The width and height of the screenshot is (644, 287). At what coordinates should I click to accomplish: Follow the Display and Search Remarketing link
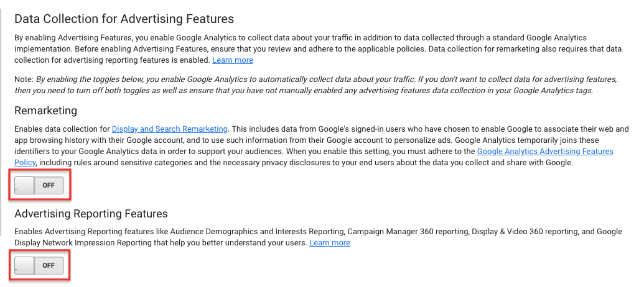coord(170,129)
